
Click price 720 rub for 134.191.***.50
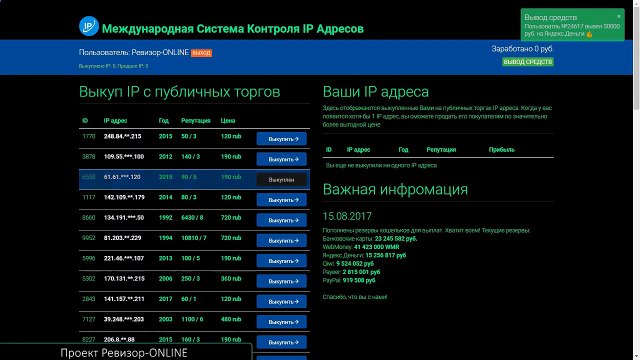pos(231,218)
